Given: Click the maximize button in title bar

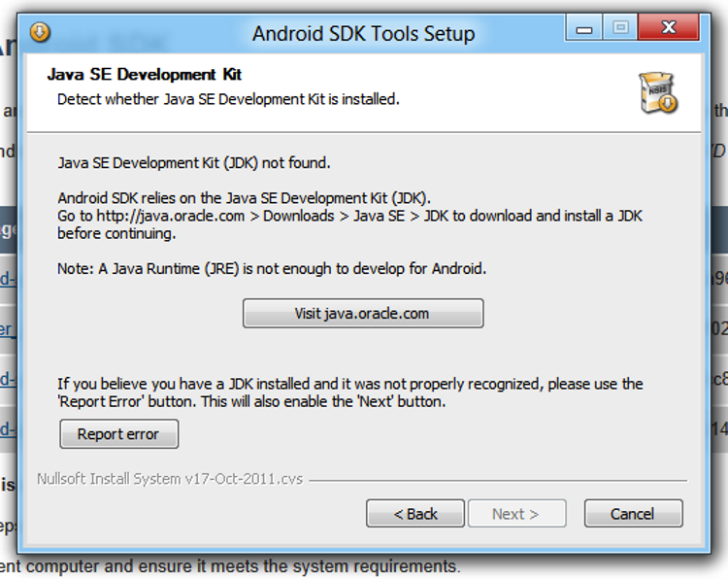Looking at the screenshot, I should coord(620,28).
